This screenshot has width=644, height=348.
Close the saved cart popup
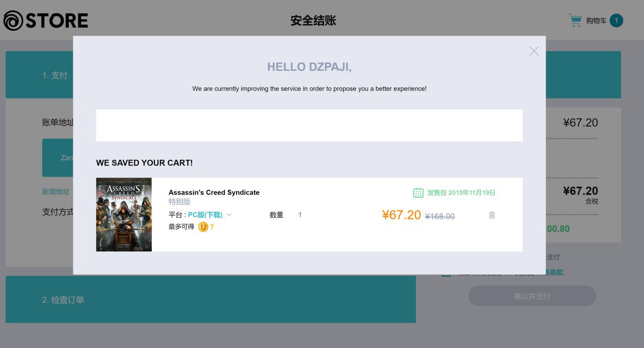534,51
